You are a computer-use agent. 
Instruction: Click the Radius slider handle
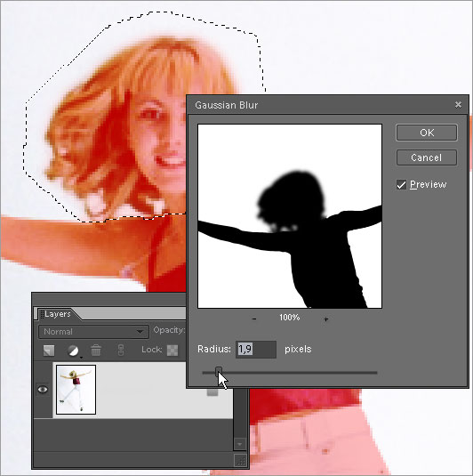pyautogui.click(x=219, y=372)
